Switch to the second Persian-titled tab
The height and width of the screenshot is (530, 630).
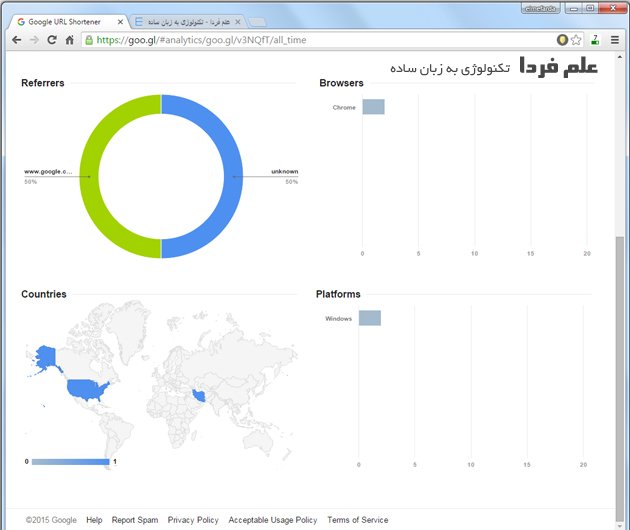pyautogui.click(x=185, y=21)
